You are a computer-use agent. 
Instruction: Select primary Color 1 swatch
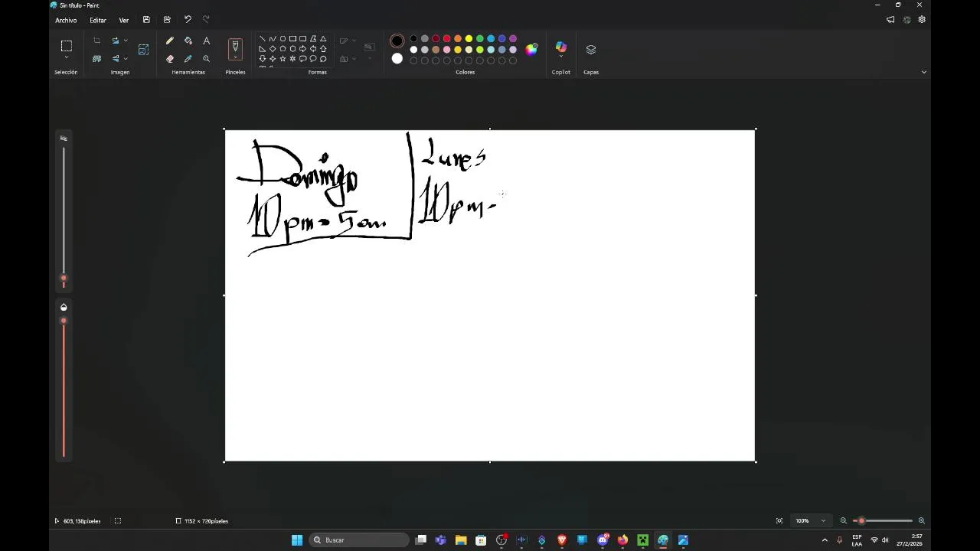tap(397, 41)
